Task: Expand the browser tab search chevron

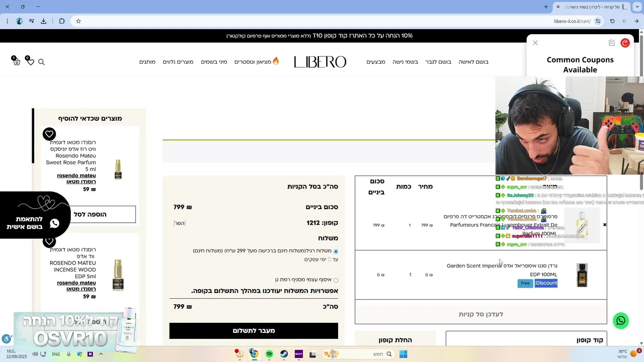Action: click(x=636, y=7)
